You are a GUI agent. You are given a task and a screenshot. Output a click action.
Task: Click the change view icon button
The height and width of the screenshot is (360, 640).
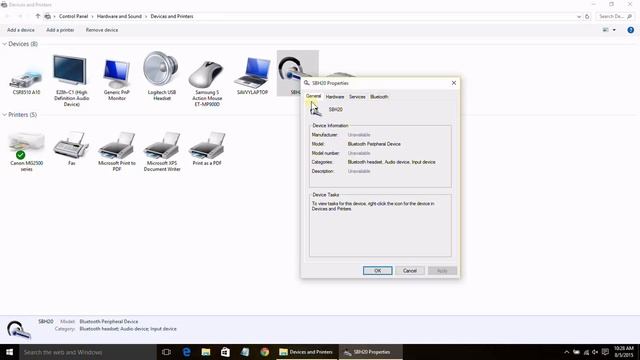(606, 30)
